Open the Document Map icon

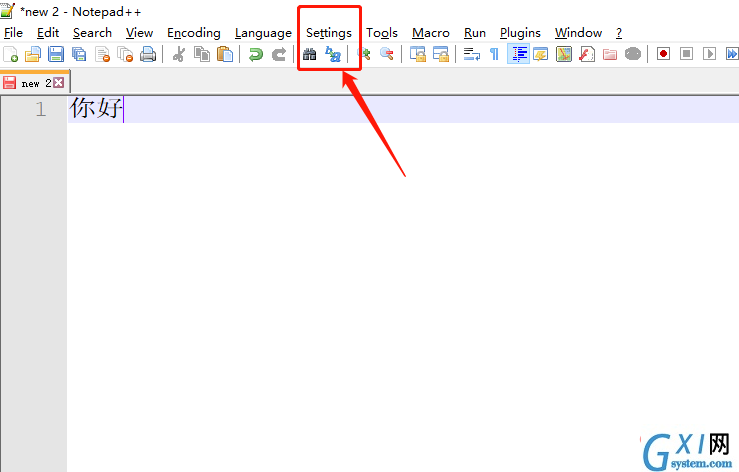click(564, 54)
